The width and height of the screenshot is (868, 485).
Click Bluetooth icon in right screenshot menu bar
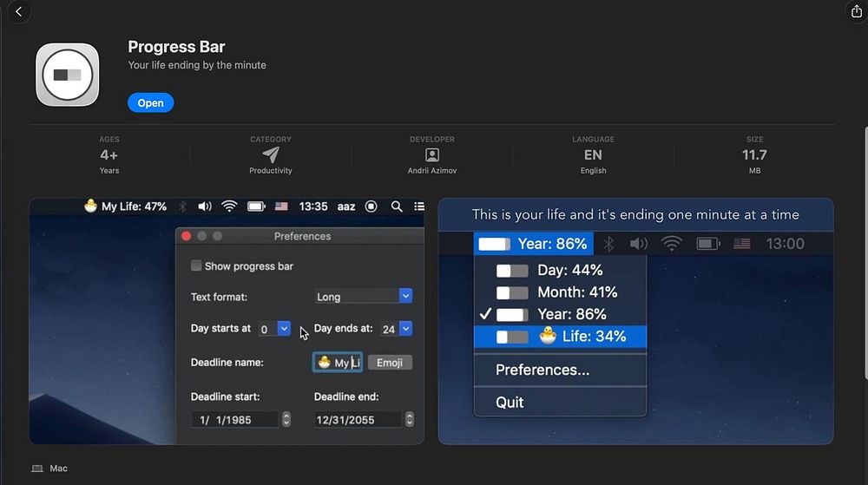click(x=609, y=243)
